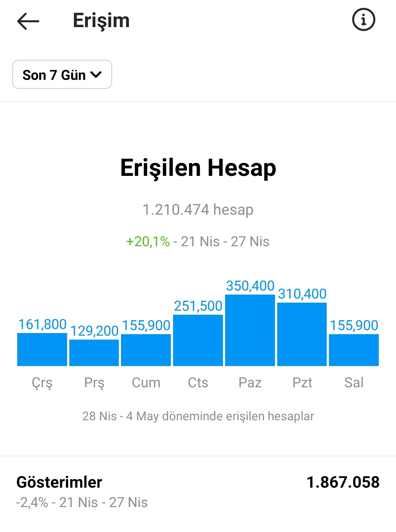Open the info circle icon

coord(363,20)
